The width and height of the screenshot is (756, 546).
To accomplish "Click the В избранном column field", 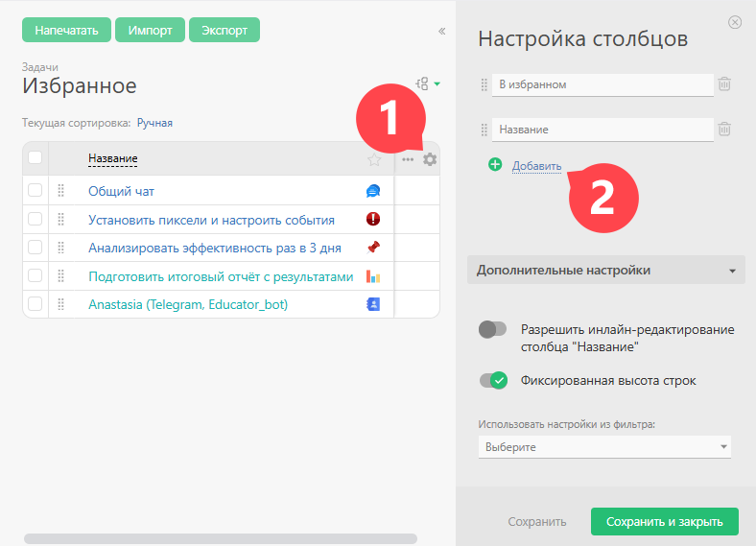I will (602, 84).
